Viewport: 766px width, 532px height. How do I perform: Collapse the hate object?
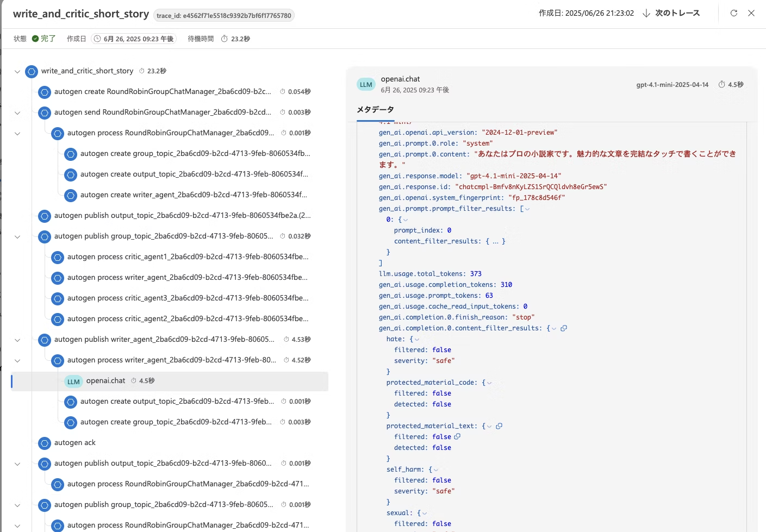(x=417, y=339)
